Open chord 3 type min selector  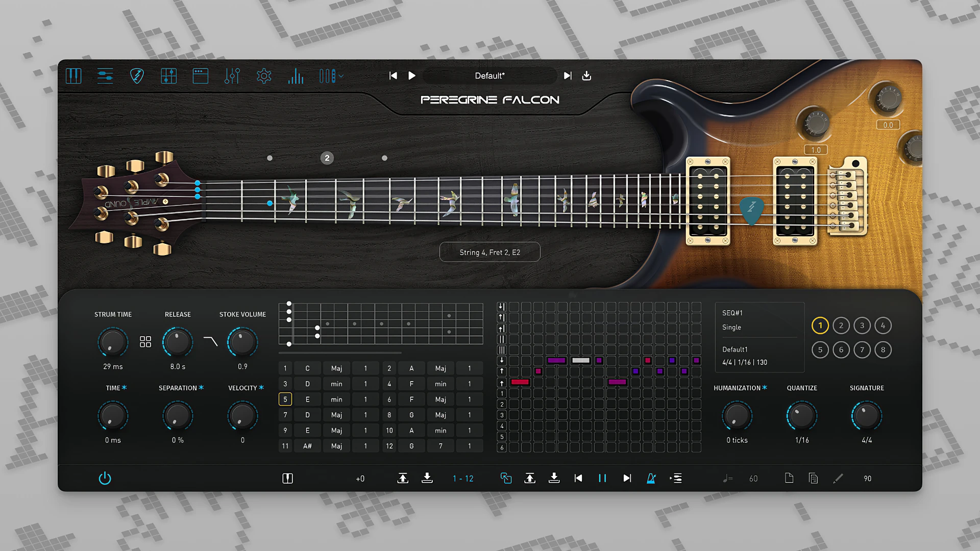point(336,384)
